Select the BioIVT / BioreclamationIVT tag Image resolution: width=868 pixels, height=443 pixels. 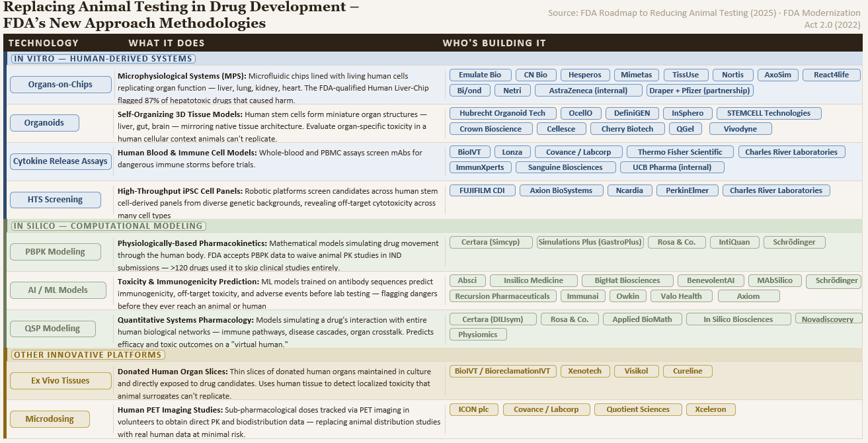click(503, 372)
